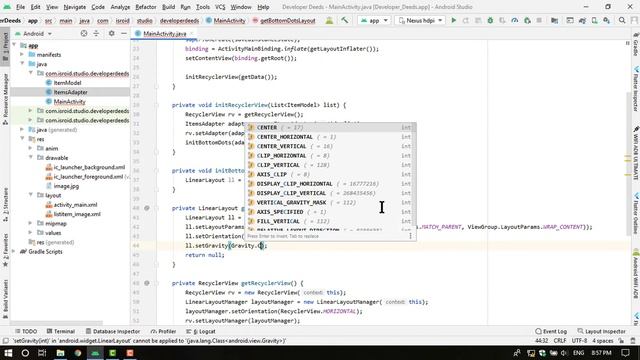Image resolution: width=640 pixels, height=360 pixels.
Task: Open the Resource Manager side tab
Action: (5, 98)
